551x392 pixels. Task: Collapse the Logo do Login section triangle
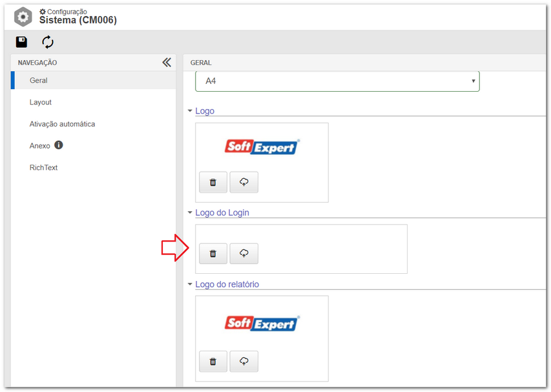tap(190, 212)
